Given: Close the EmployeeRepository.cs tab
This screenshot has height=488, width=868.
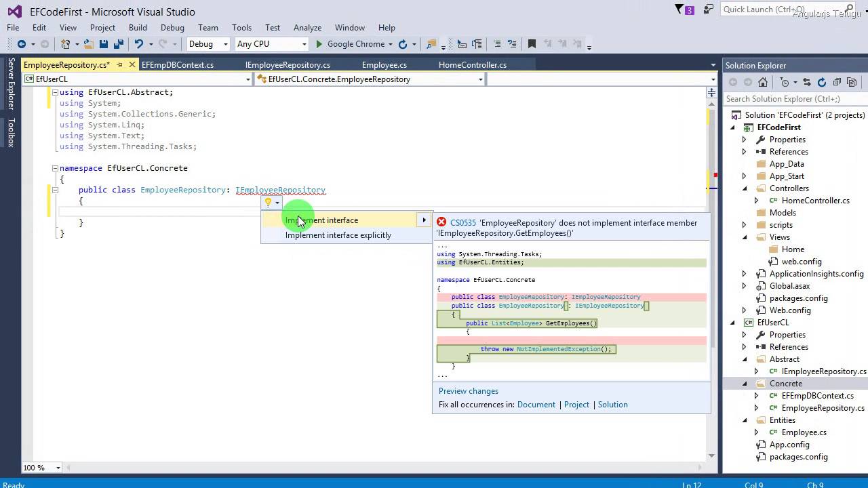Looking at the screenshot, I should 132,65.
